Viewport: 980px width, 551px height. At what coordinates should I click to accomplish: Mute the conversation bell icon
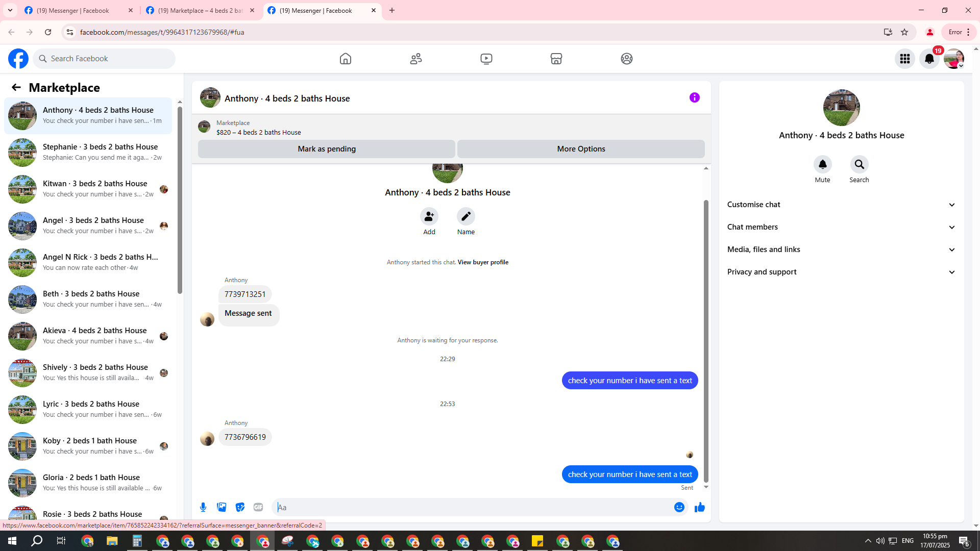click(823, 164)
